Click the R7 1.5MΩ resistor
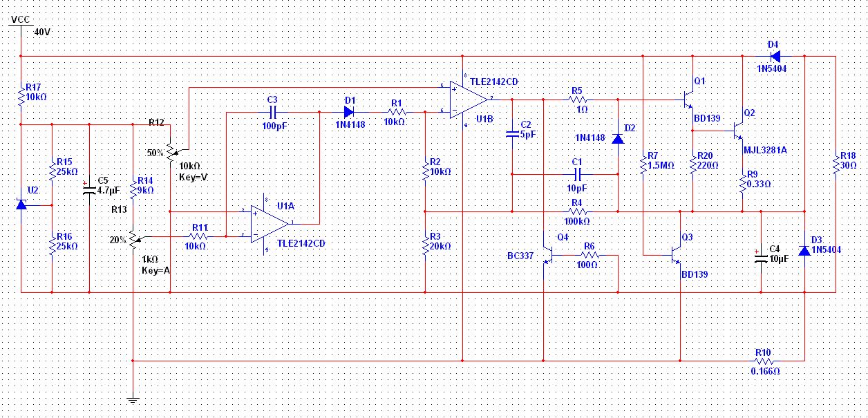The width and height of the screenshot is (868, 418). [x=643, y=166]
